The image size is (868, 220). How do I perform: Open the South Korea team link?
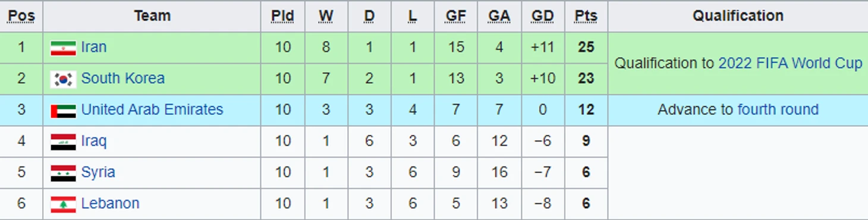[123, 78]
